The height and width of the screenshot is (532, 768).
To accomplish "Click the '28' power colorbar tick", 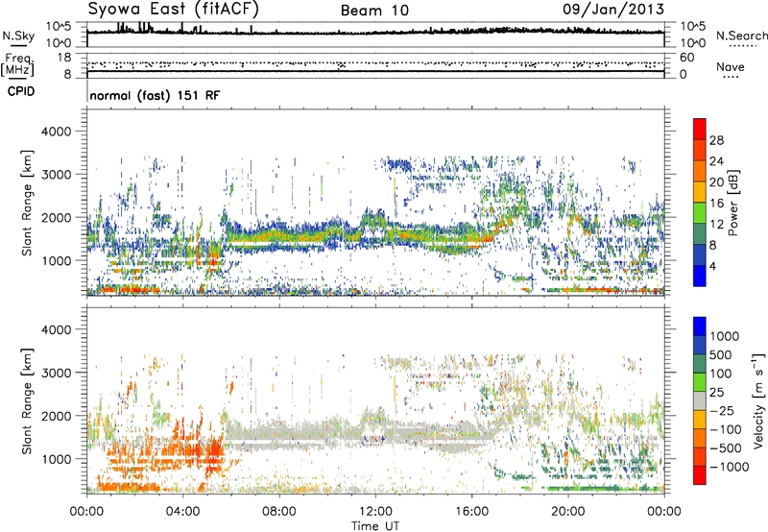I will click(x=716, y=140).
